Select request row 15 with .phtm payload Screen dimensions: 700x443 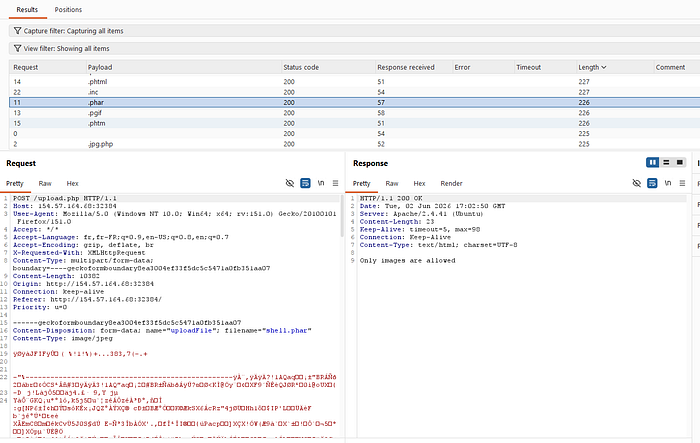[x=354, y=123]
